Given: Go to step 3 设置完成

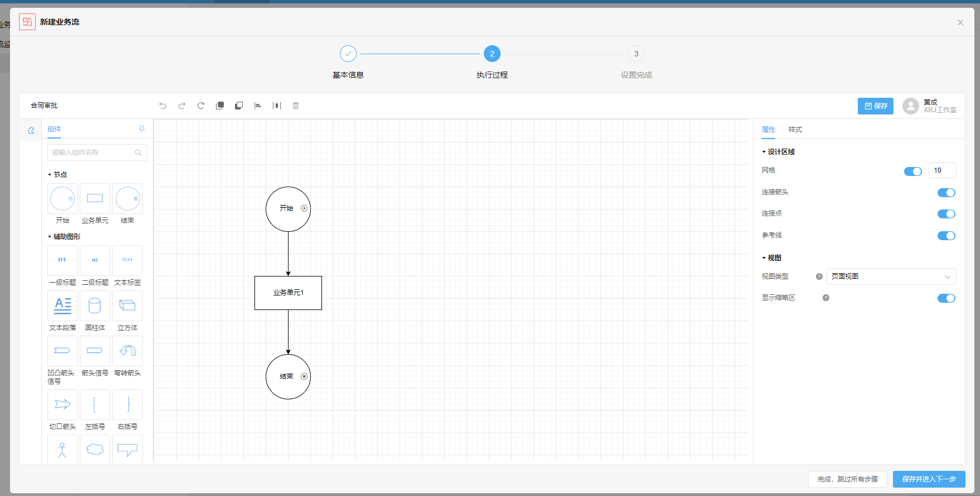Looking at the screenshot, I should tap(636, 54).
